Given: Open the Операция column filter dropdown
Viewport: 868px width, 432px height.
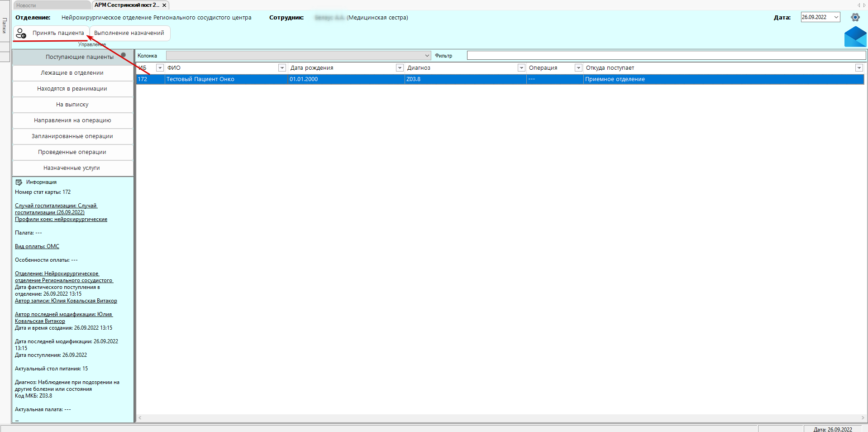Looking at the screenshot, I should pos(578,67).
